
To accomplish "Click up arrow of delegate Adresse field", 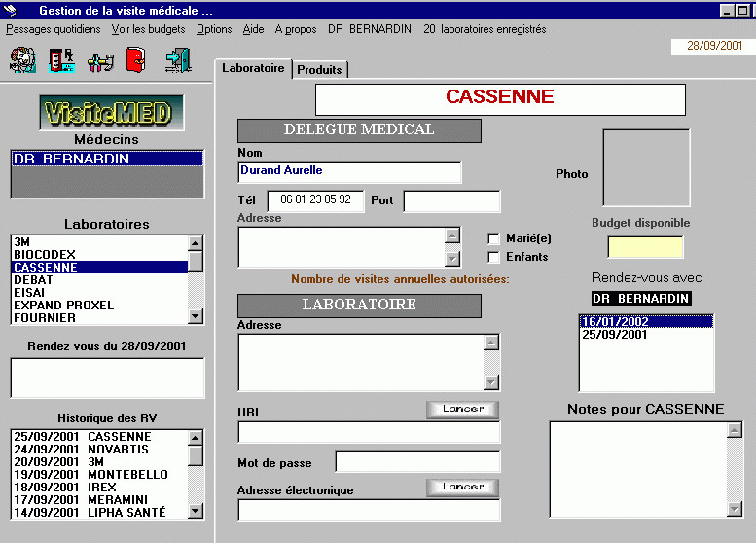I will point(452,235).
